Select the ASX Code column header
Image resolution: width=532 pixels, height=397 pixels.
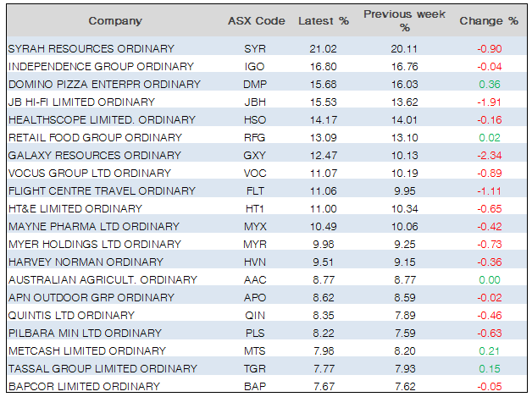(x=257, y=20)
